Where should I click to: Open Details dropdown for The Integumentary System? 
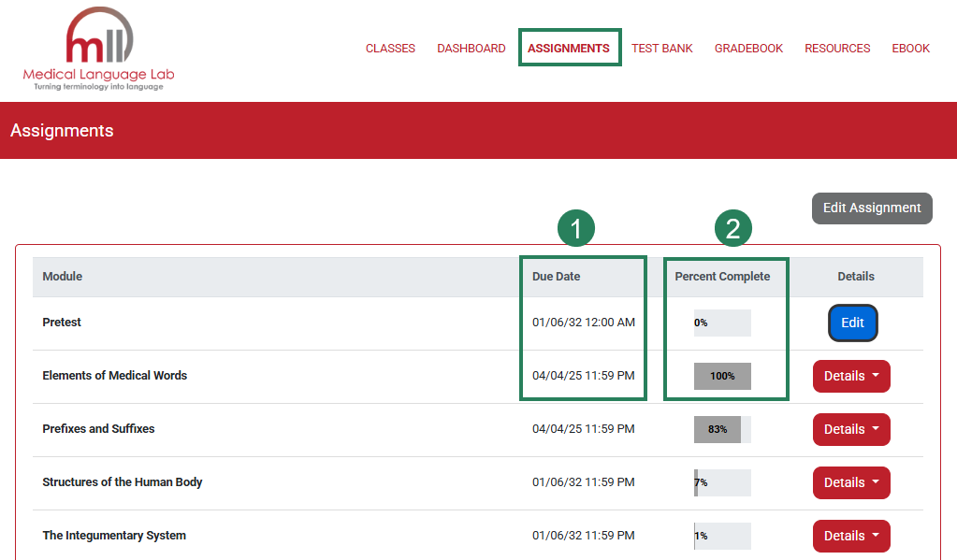tap(851, 536)
